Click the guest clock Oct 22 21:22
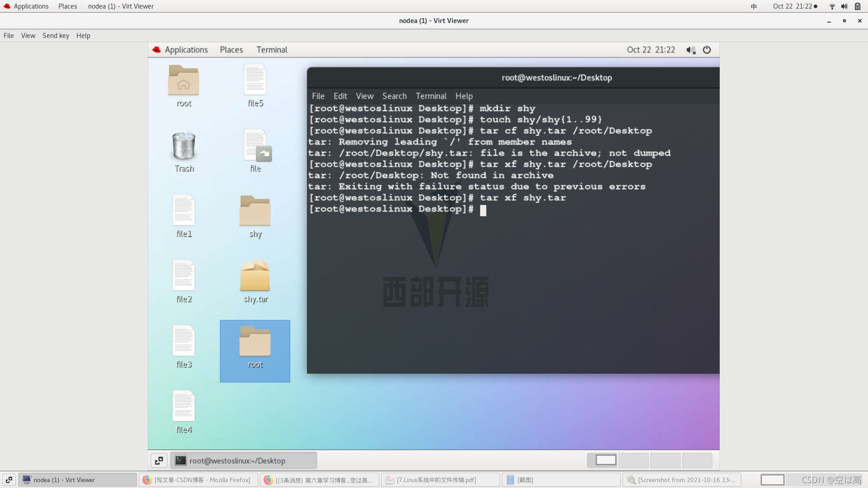 click(x=651, y=50)
